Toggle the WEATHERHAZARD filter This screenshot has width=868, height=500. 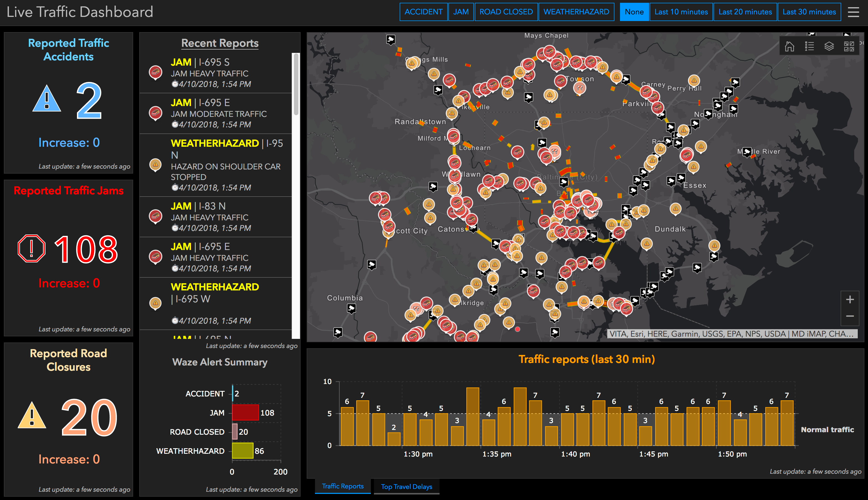pyautogui.click(x=576, y=12)
